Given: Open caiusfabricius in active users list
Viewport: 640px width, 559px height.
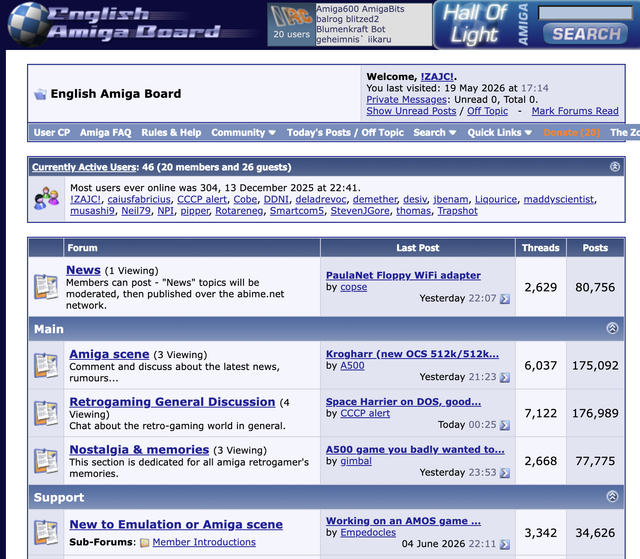Looking at the screenshot, I should pyautogui.click(x=139, y=200).
